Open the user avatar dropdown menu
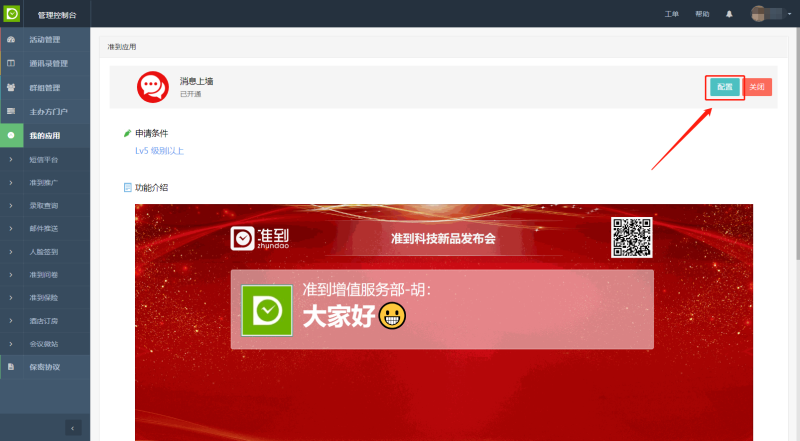The image size is (800, 441). pos(770,14)
